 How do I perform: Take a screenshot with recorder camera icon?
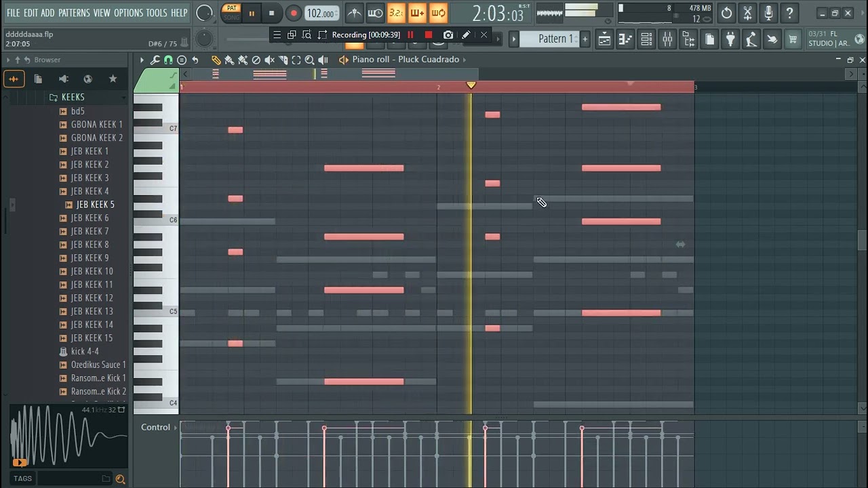448,35
